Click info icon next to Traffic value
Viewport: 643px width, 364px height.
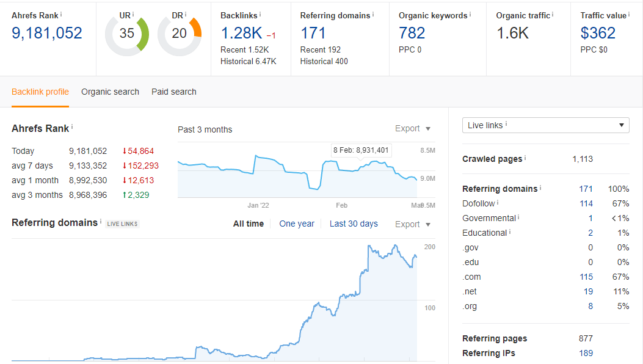click(x=628, y=15)
